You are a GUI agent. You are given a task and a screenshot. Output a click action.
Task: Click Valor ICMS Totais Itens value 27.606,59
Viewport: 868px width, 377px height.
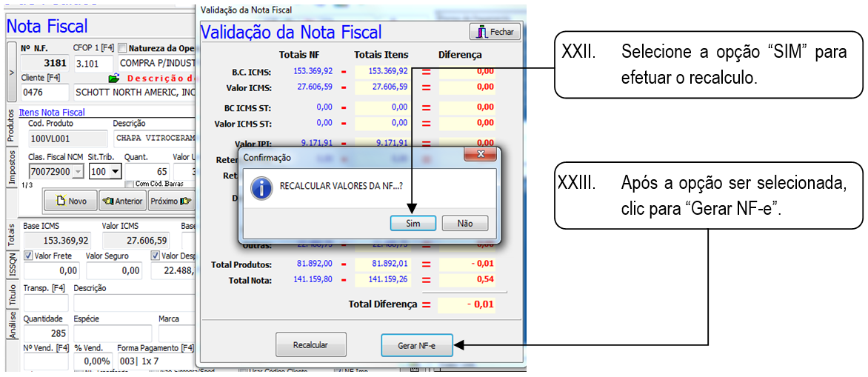[382, 87]
